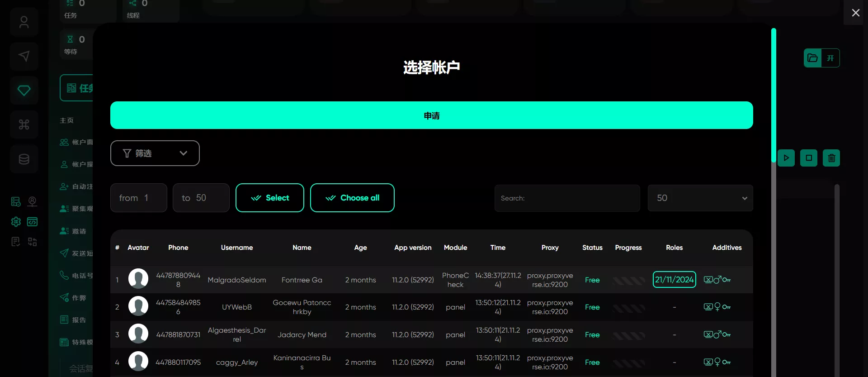The width and height of the screenshot is (868, 377).
Task: Click the key icon in UYWebB's row
Action: [x=726, y=307]
